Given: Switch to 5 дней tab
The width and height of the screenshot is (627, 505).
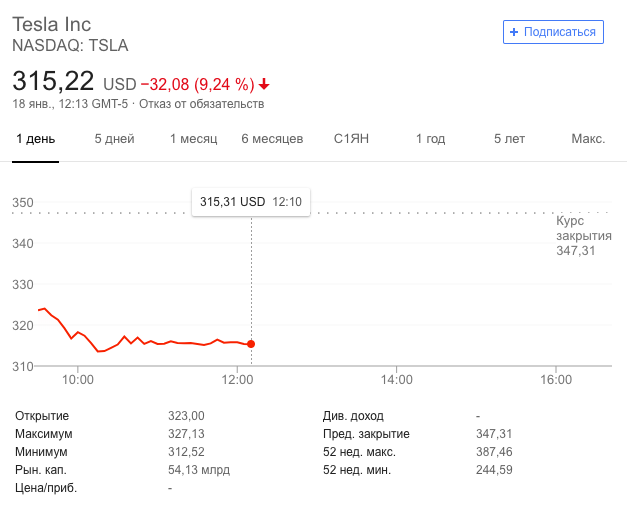Looking at the screenshot, I should [x=114, y=139].
